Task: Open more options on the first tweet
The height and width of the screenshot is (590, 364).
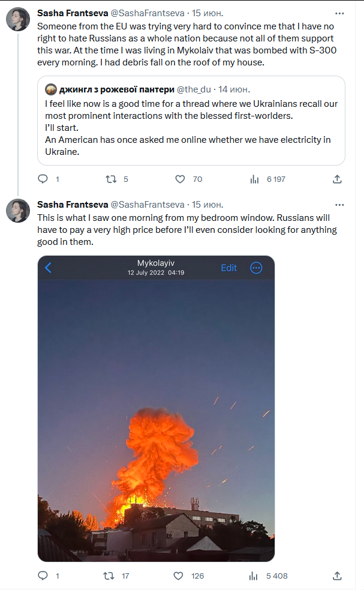Action: coord(339,14)
